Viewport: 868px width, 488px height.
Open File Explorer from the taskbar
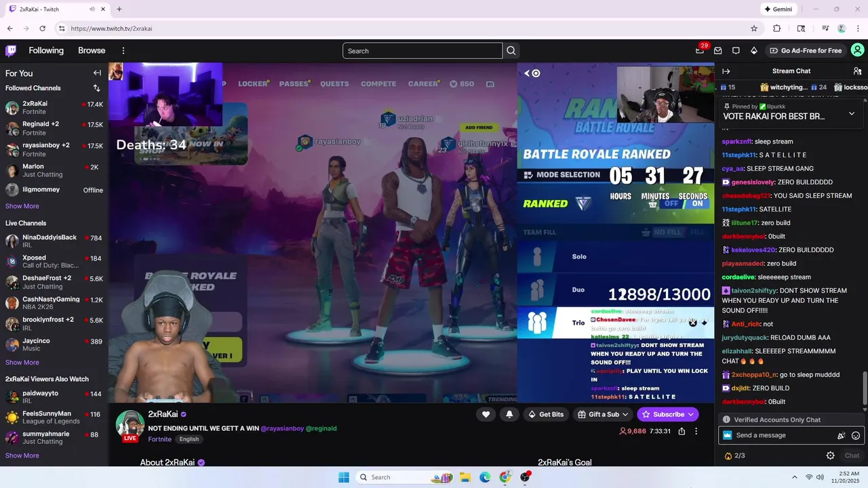tap(465, 477)
